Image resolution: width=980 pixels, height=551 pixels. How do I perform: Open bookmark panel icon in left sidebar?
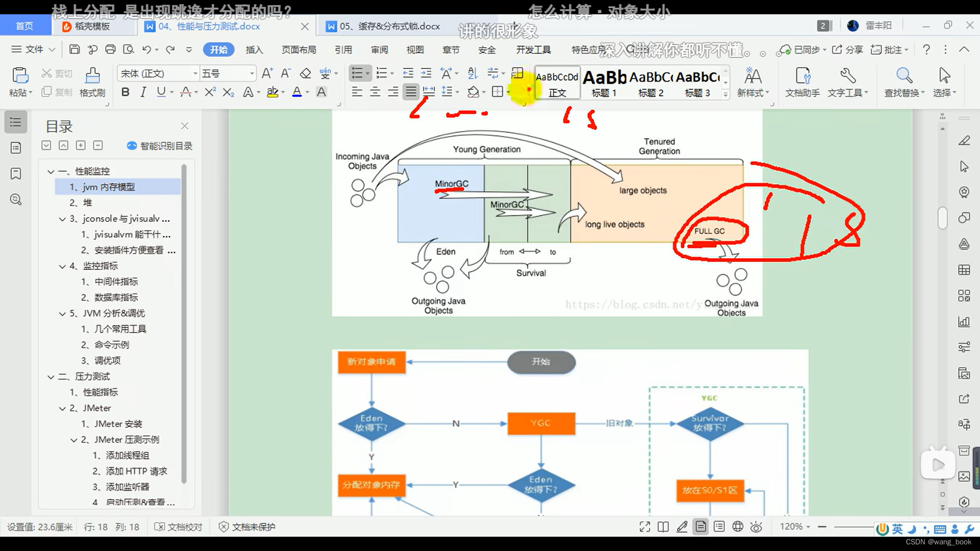point(16,173)
